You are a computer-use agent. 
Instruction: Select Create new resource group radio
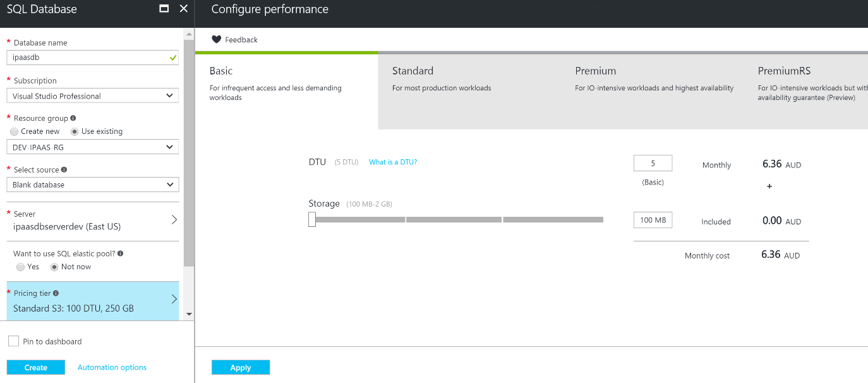tap(15, 131)
